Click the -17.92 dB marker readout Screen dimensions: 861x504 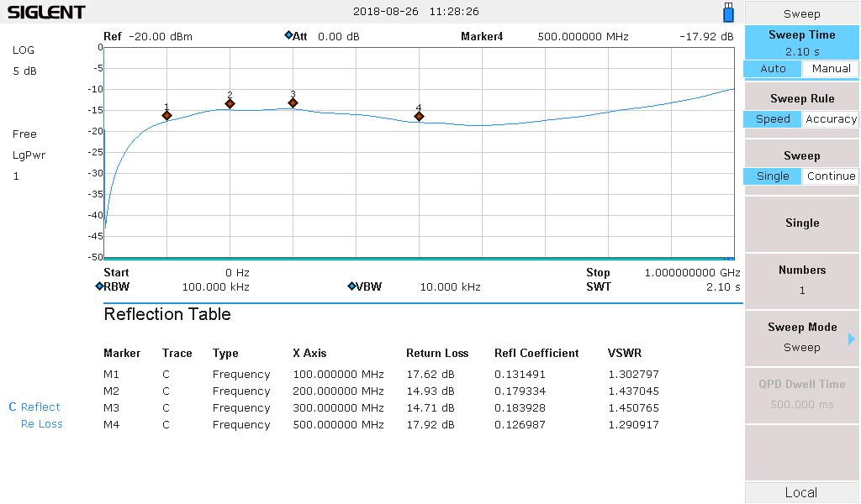tap(706, 37)
